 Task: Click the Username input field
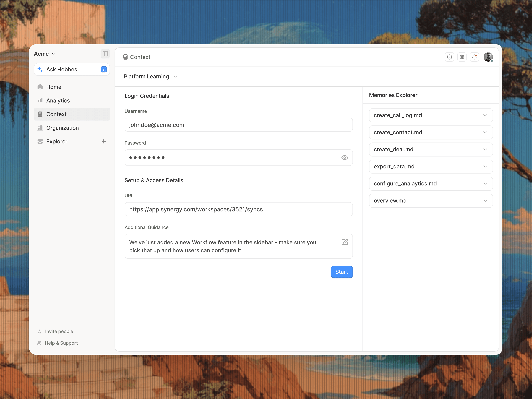pos(238,125)
